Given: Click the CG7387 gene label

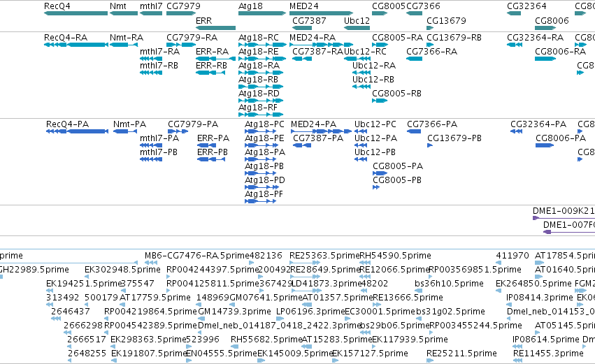Looking at the screenshot, I should pyautogui.click(x=309, y=20).
